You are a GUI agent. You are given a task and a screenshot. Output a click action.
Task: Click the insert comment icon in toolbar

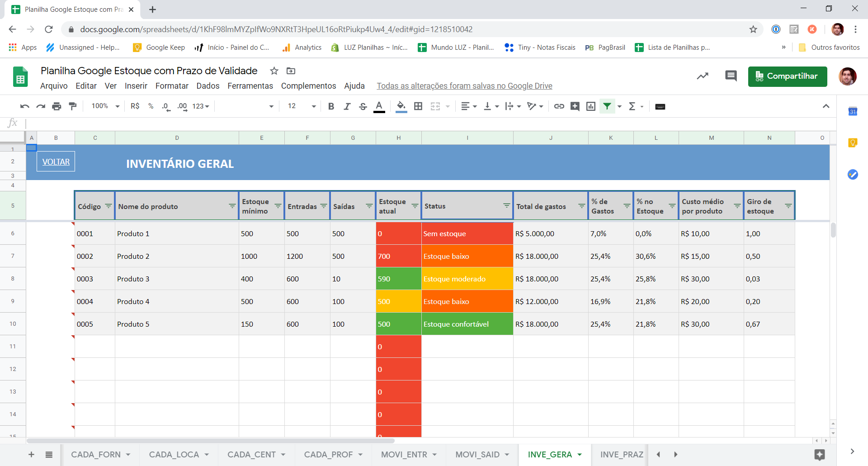pos(575,106)
